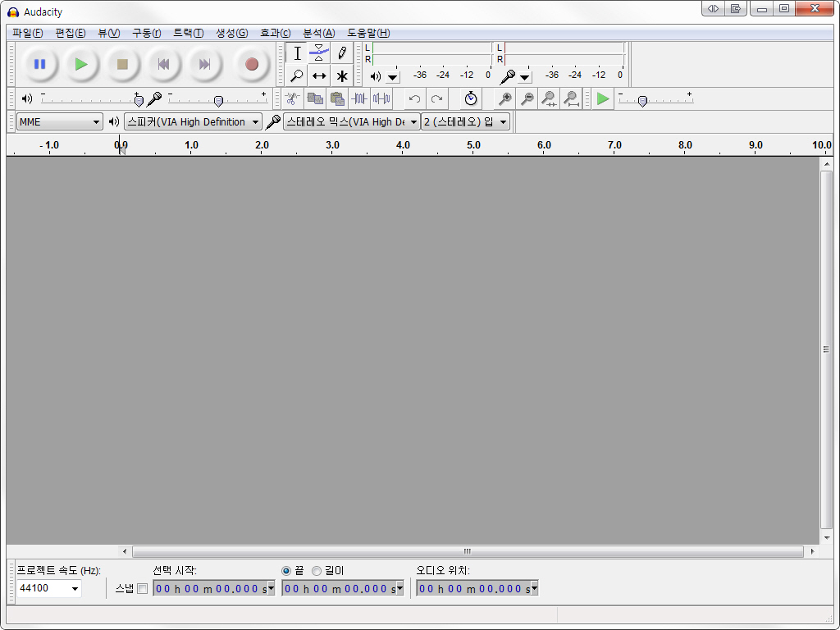840x630 pixels.
Task: Select the 길이 radio button
Action: (x=317, y=571)
